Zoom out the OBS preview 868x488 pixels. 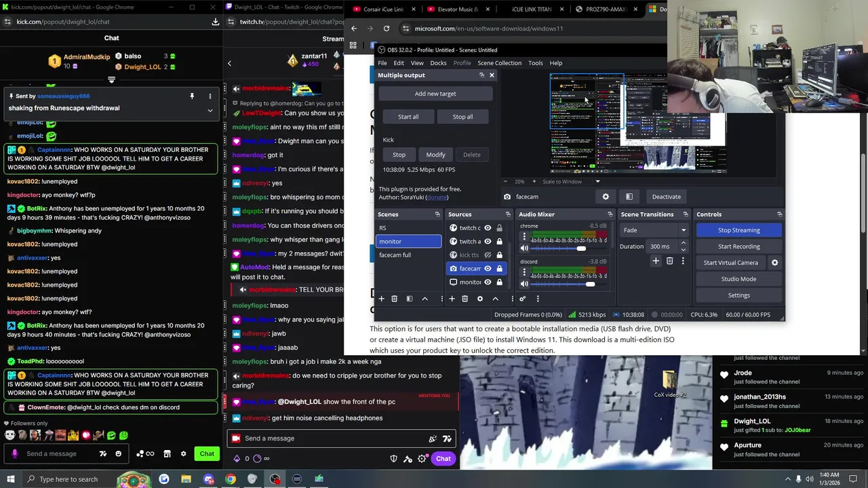point(507,182)
